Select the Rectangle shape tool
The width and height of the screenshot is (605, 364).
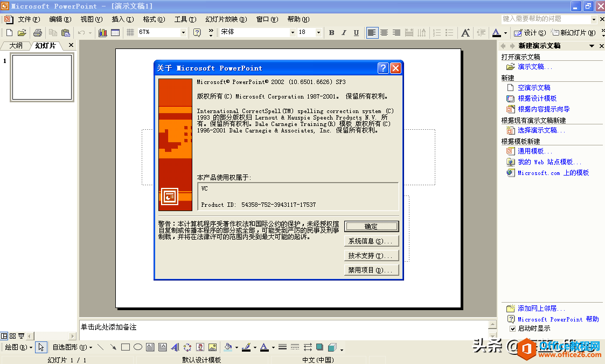[124, 347]
